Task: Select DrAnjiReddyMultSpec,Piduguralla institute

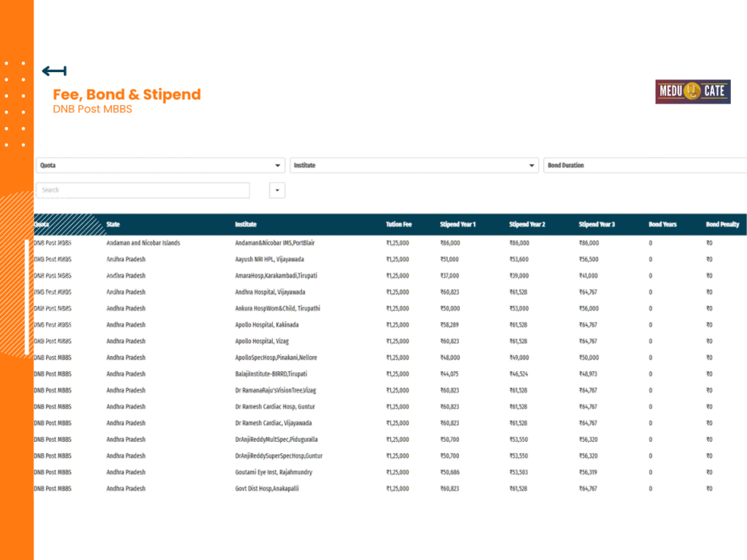Action: (276, 440)
